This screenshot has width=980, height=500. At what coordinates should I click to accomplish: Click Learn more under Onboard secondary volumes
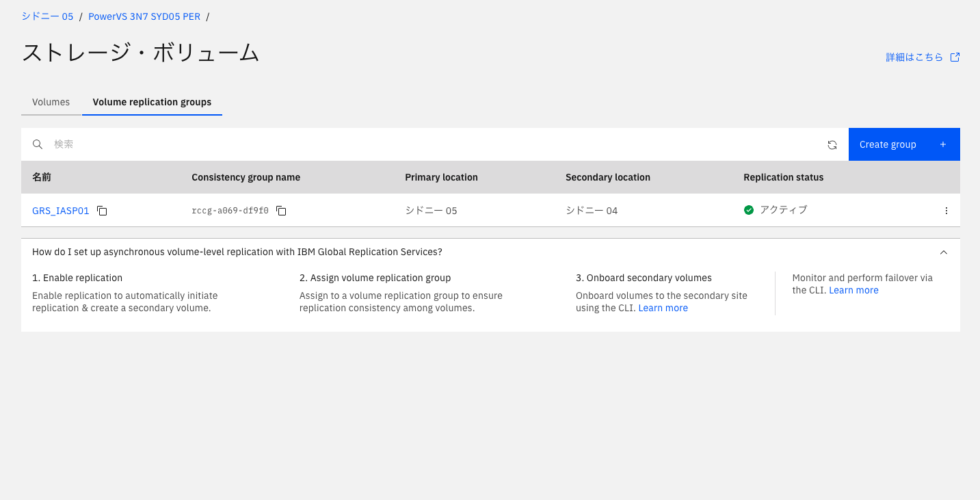click(663, 308)
